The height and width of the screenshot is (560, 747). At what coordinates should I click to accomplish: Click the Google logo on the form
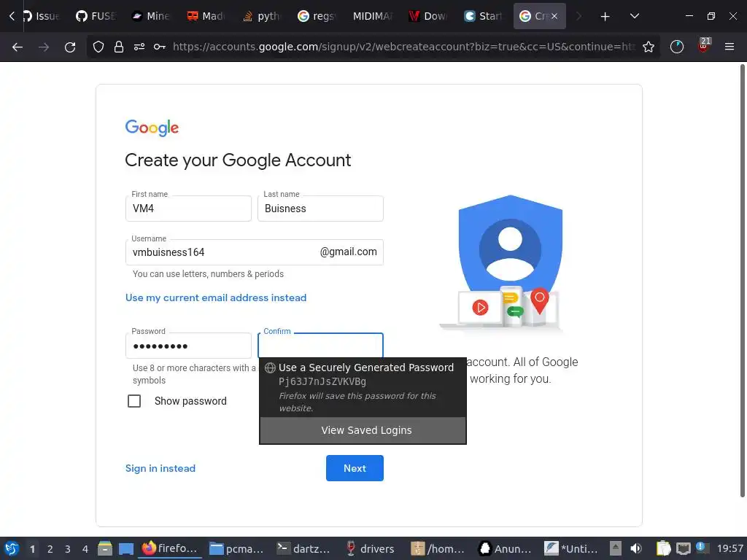pyautogui.click(x=152, y=128)
